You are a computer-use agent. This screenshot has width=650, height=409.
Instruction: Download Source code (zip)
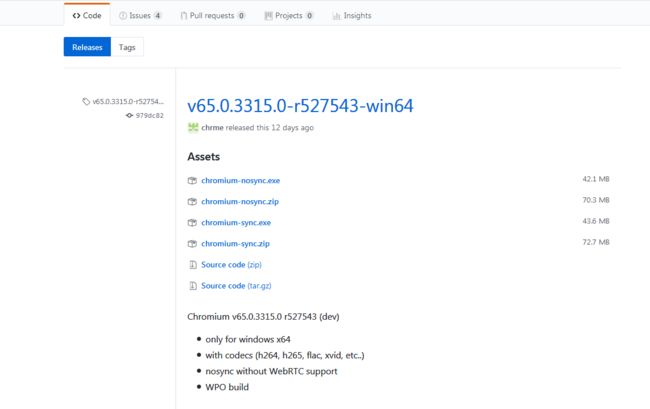click(x=231, y=264)
